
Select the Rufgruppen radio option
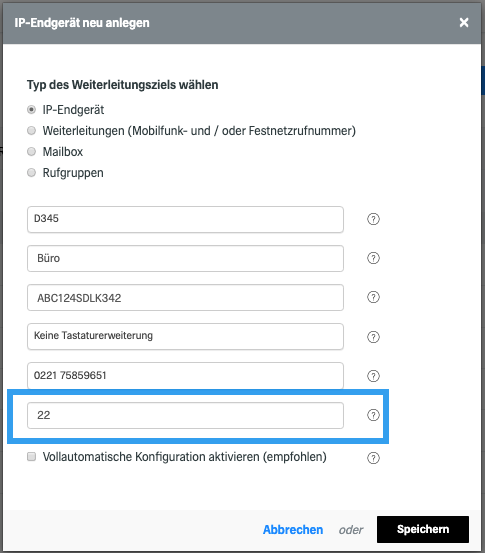pos(31,172)
